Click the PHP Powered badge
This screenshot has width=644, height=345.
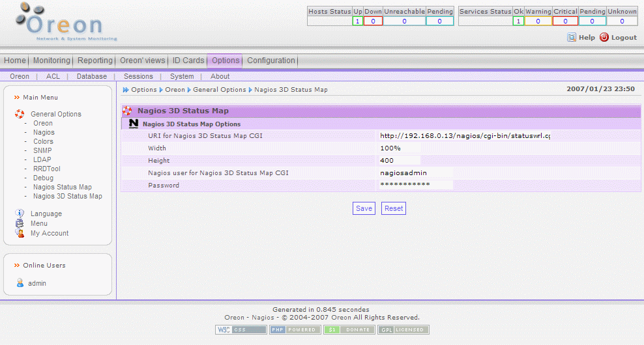[295, 330]
